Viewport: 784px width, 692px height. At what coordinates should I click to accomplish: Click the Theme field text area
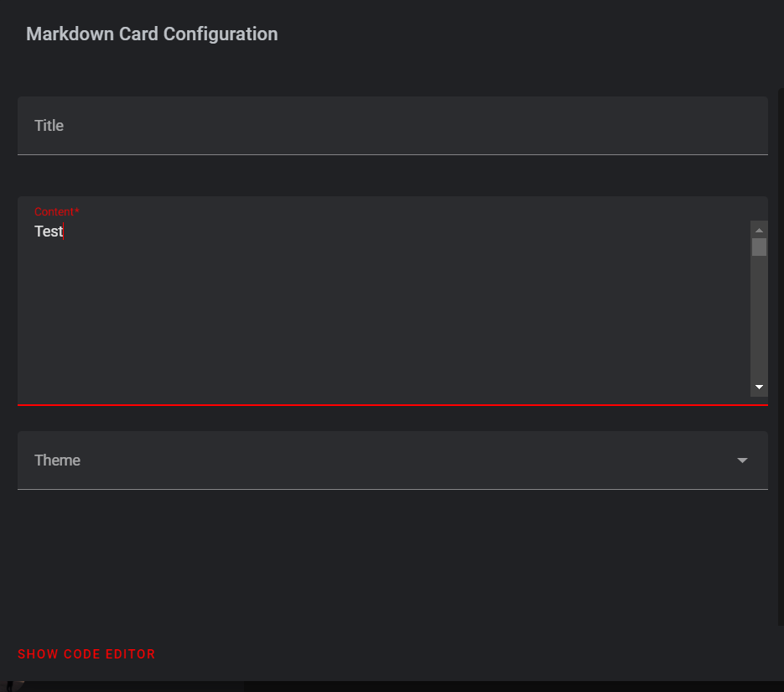click(x=335, y=460)
